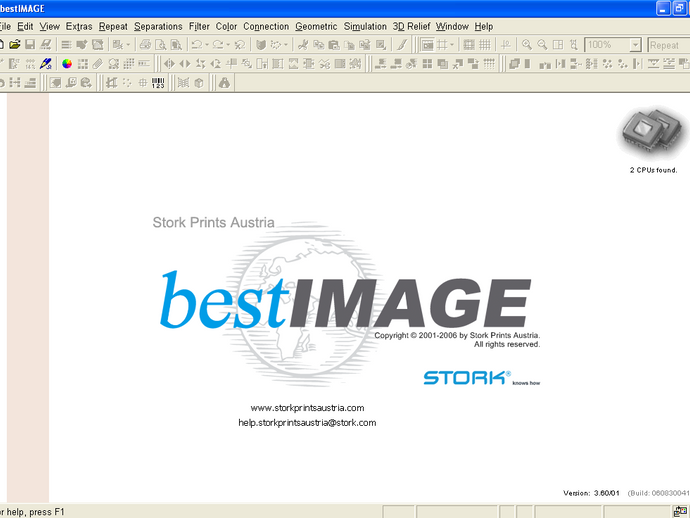Open a file with the folder icon
Image resolution: width=690 pixels, height=518 pixels.
(x=15, y=44)
